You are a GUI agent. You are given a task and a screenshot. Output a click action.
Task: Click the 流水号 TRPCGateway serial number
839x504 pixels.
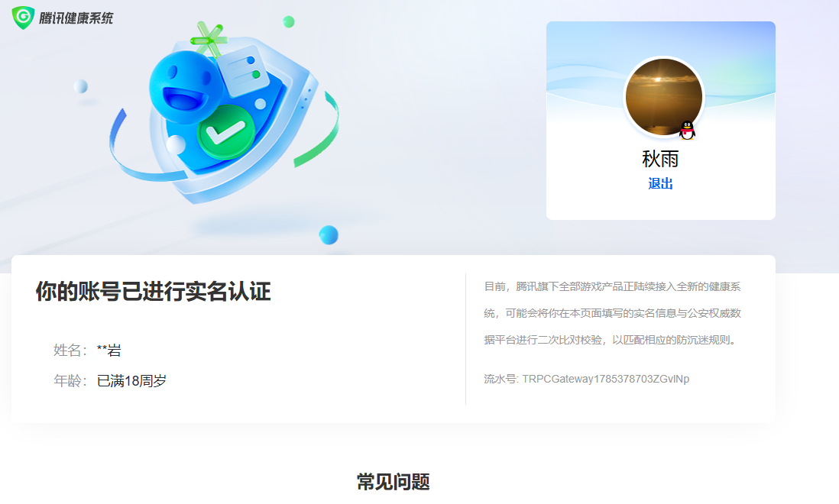pyautogui.click(x=586, y=379)
